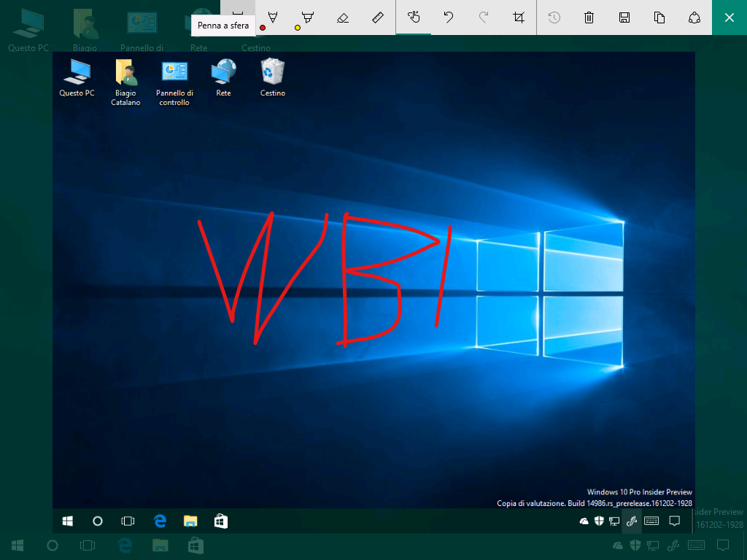Open File Explorer on the dimmed outer taskbar

(x=160, y=545)
